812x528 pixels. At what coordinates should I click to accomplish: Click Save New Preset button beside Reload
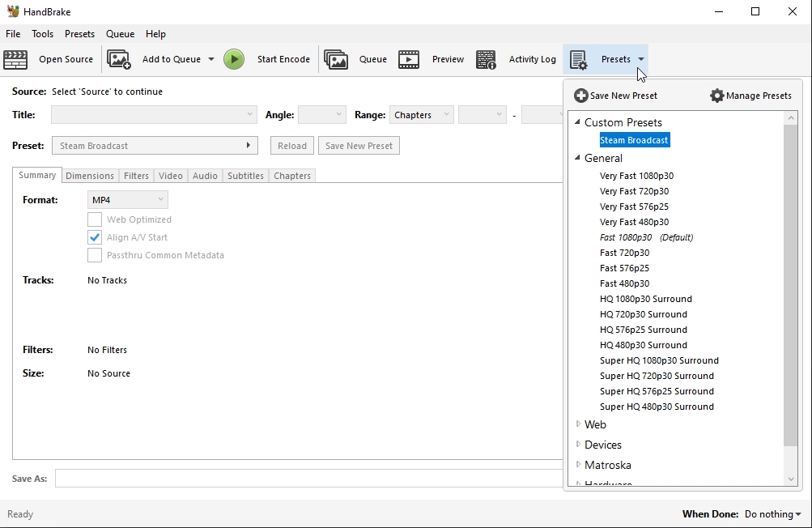[359, 146]
